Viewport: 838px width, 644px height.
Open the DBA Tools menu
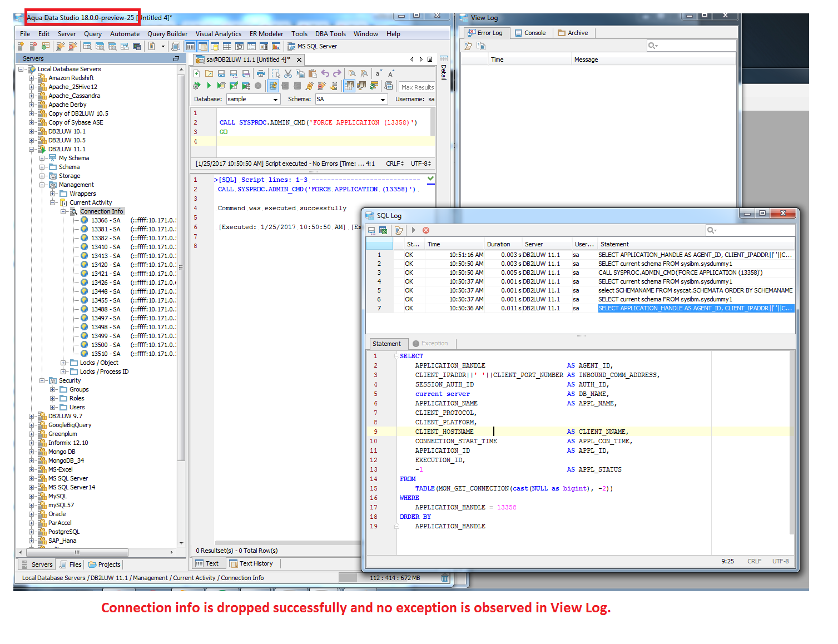click(330, 34)
